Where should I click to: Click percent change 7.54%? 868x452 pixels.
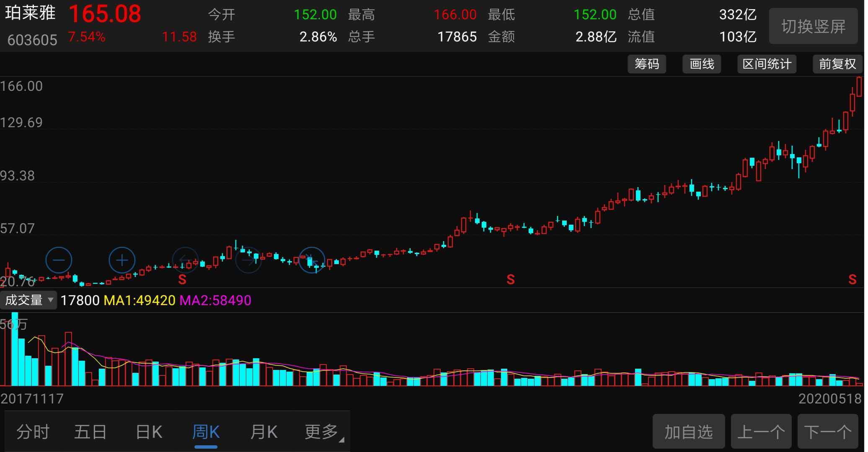(87, 37)
